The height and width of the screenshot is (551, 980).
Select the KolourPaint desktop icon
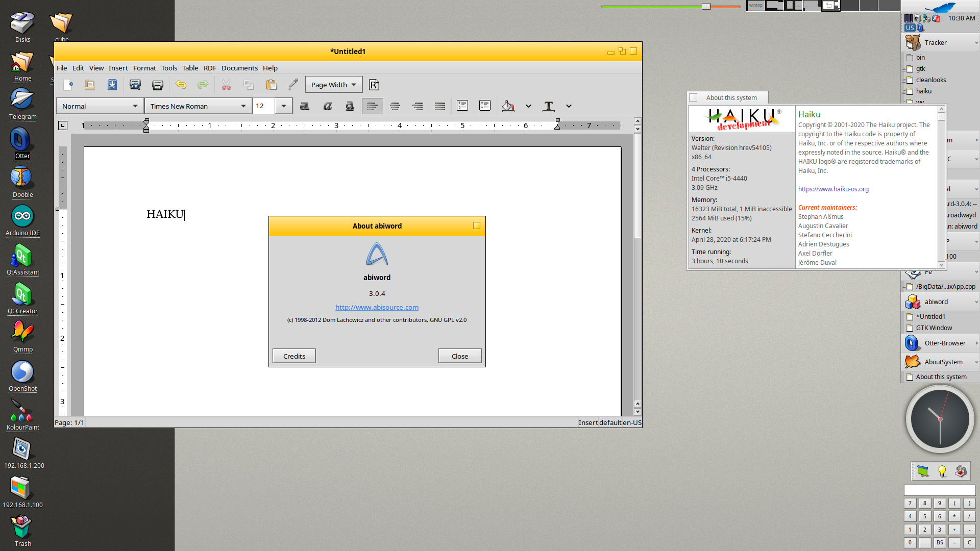[22, 415]
